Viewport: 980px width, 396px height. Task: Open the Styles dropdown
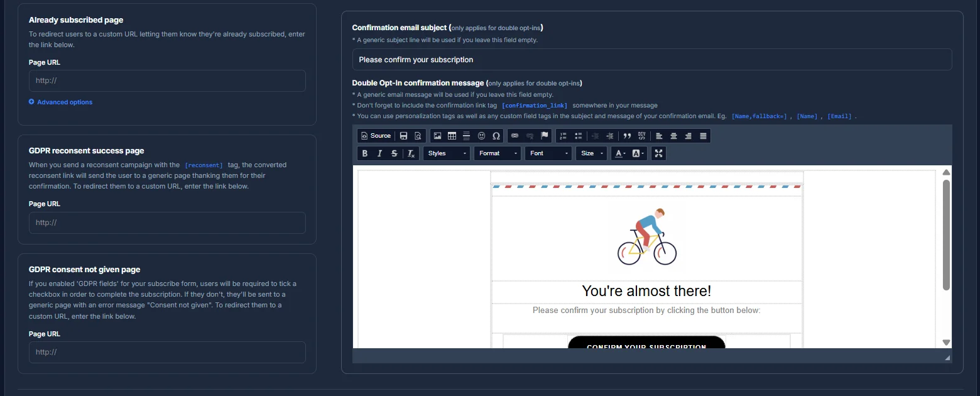[447, 153]
